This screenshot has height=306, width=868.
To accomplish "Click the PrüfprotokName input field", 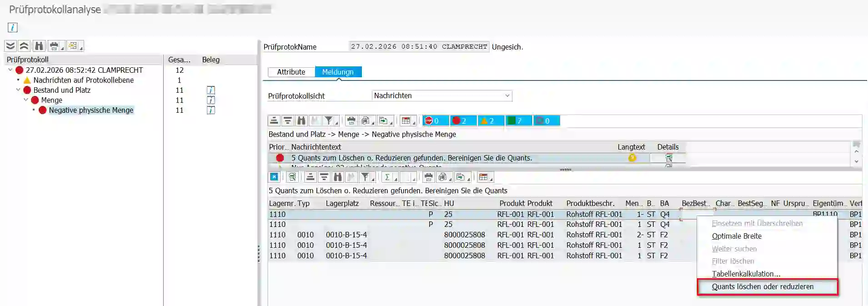I will pyautogui.click(x=418, y=47).
